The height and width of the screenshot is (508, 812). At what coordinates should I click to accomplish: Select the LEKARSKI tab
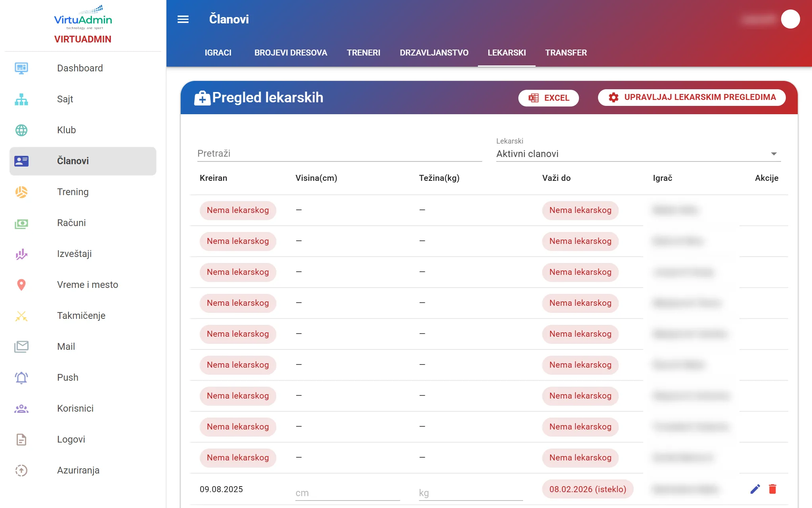506,53
